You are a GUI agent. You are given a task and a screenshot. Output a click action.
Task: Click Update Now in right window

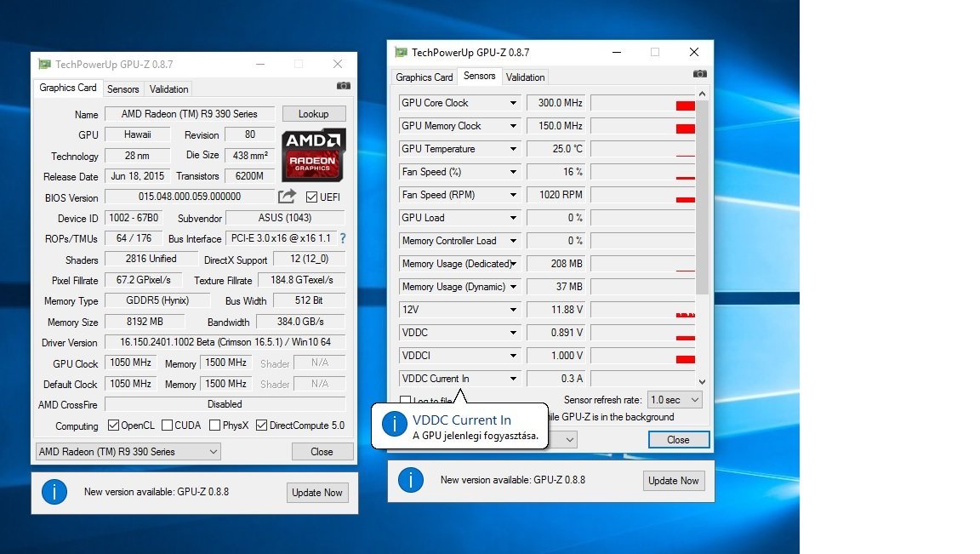pyautogui.click(x=673, y=480)
